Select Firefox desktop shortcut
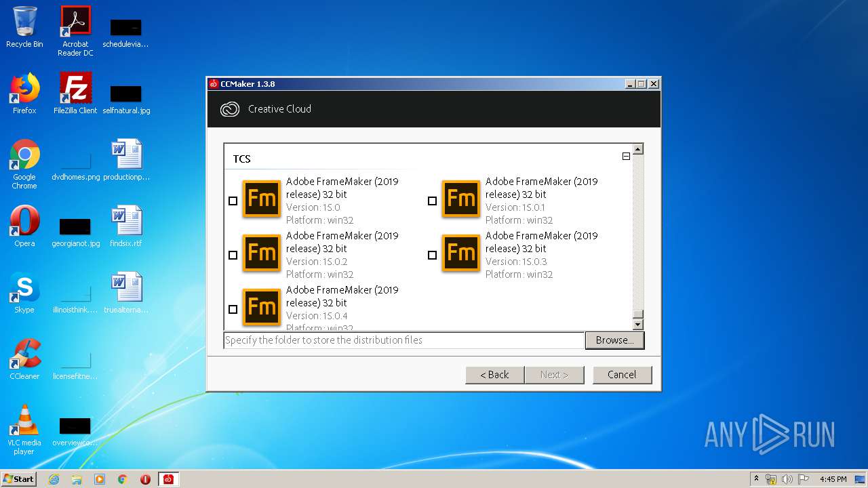The width and height of the screenshot is (868, 488). 24,94
